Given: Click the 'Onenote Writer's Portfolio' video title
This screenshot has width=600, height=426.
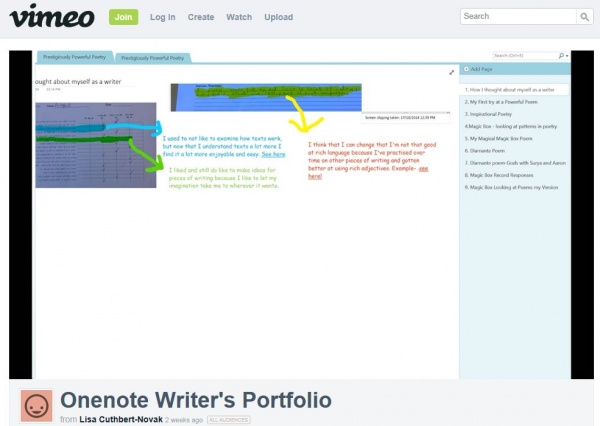Looking at the screenshot, I should 196,400.
